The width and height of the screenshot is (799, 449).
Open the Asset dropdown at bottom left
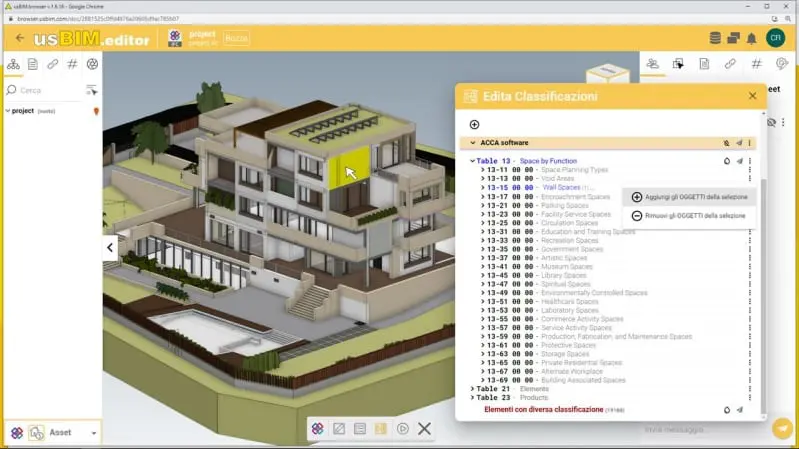point(95,433)
